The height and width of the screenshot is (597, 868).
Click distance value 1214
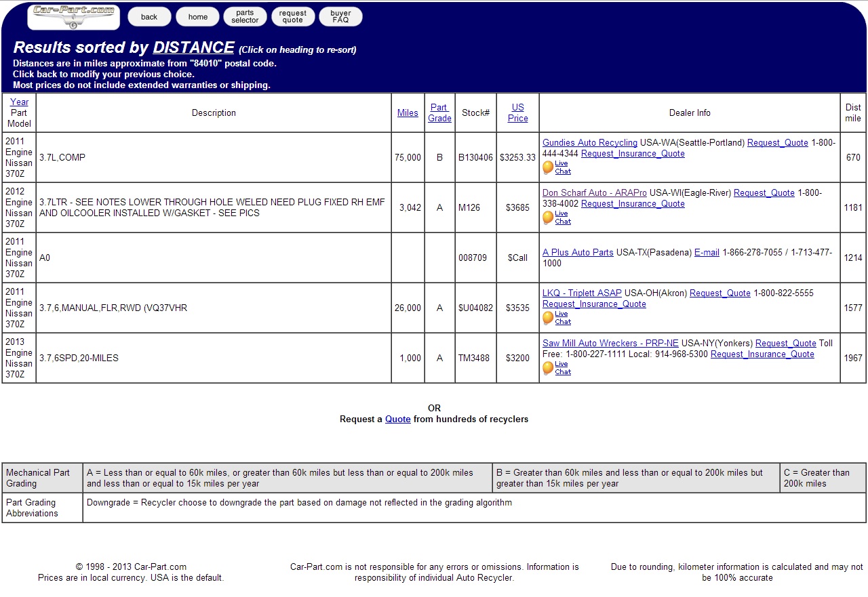click(x=853, y=258)
